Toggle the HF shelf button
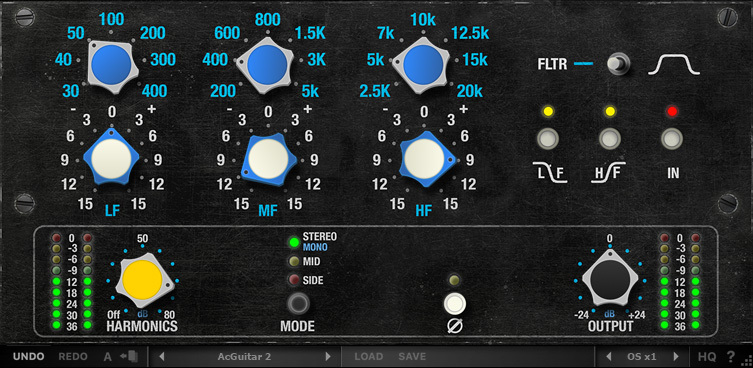This screenshot has height=368, width=753. click(610, 139)
